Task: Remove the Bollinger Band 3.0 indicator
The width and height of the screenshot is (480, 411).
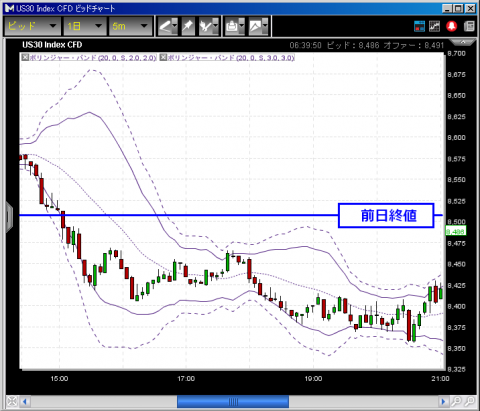Action: (163, 57)
